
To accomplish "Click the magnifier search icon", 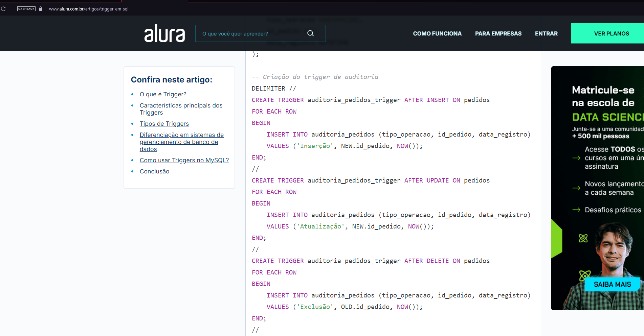I will (310, 33).
